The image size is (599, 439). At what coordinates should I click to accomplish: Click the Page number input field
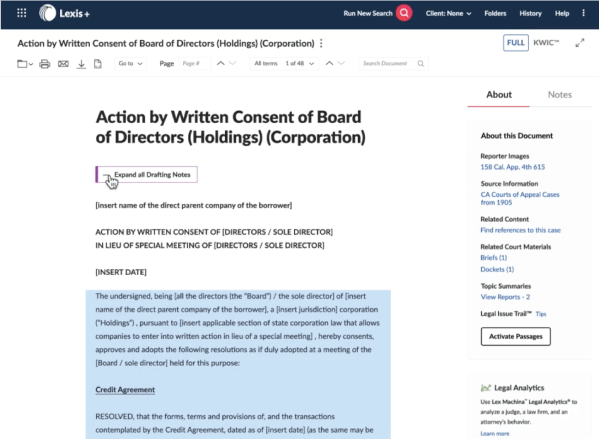point(194,63)
